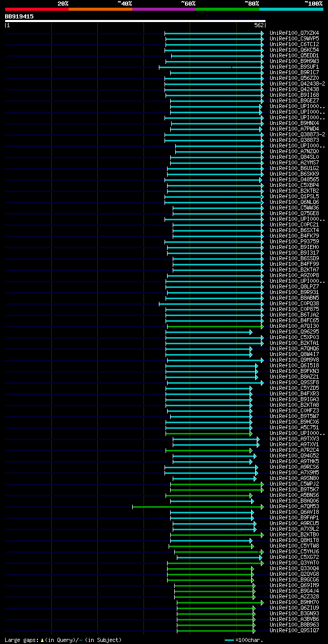Image resolution: width=328 pixels, height=644 pixels.
Task: Select label UniRef100_B9GEZ7
Action: (x=294, y=100)
